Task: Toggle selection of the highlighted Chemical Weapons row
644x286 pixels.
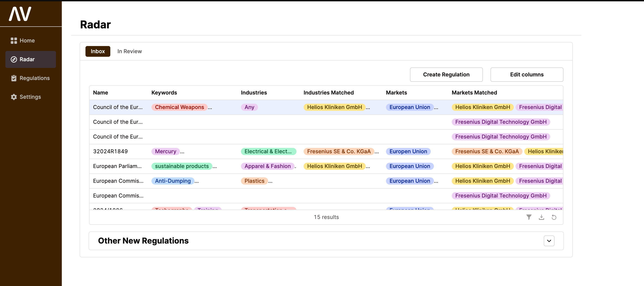Action: pos(117,107)
